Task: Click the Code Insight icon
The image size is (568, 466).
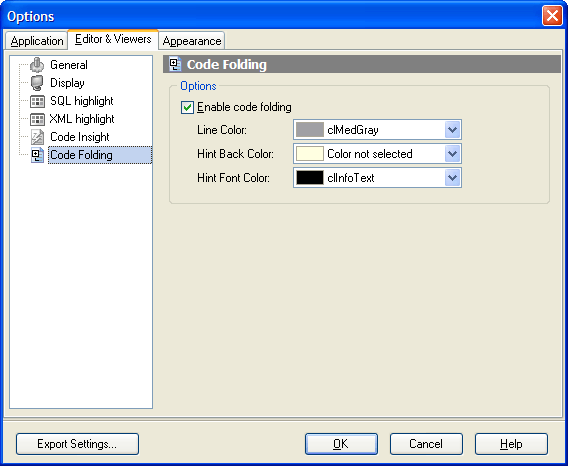Action: (37, 137)
